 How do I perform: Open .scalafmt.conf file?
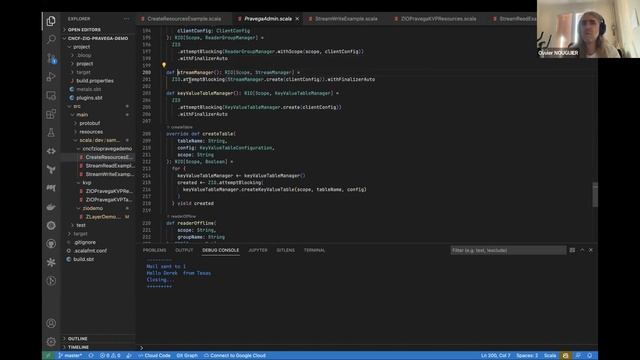(90, 251)
